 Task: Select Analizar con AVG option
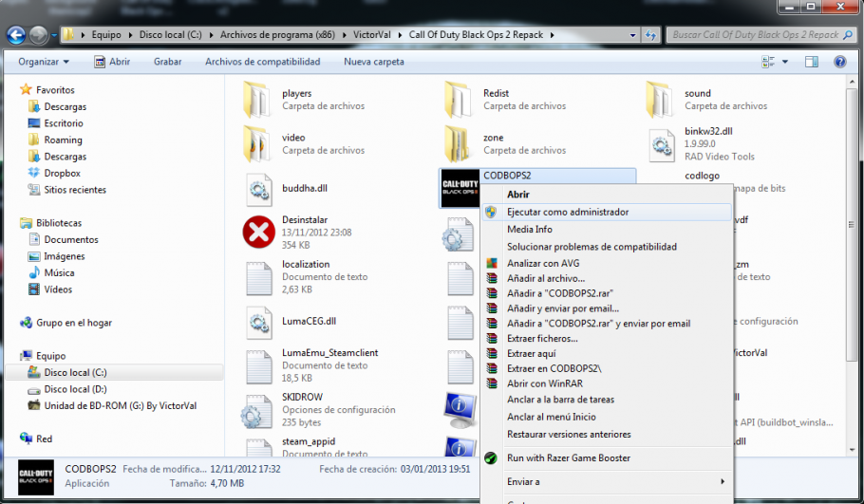point(542,263)
